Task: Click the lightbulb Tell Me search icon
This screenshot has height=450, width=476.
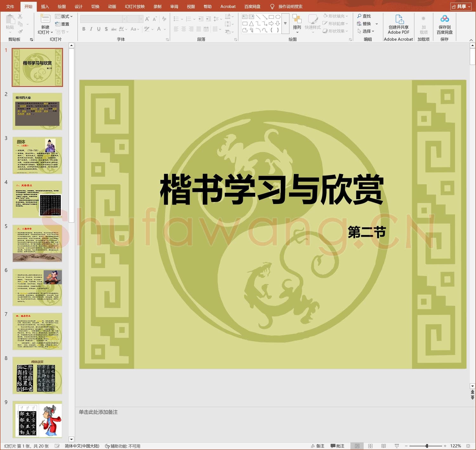Action: click(272, 6)
